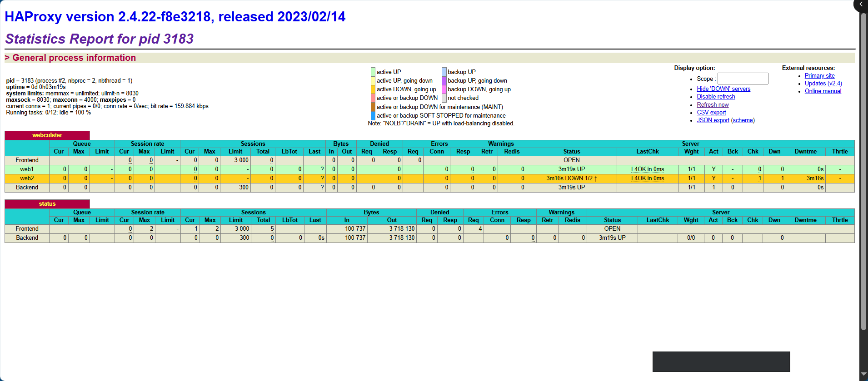868x381 pixels.
Task: Click web1 status '3m19s UP'
Action: [571, 169]
